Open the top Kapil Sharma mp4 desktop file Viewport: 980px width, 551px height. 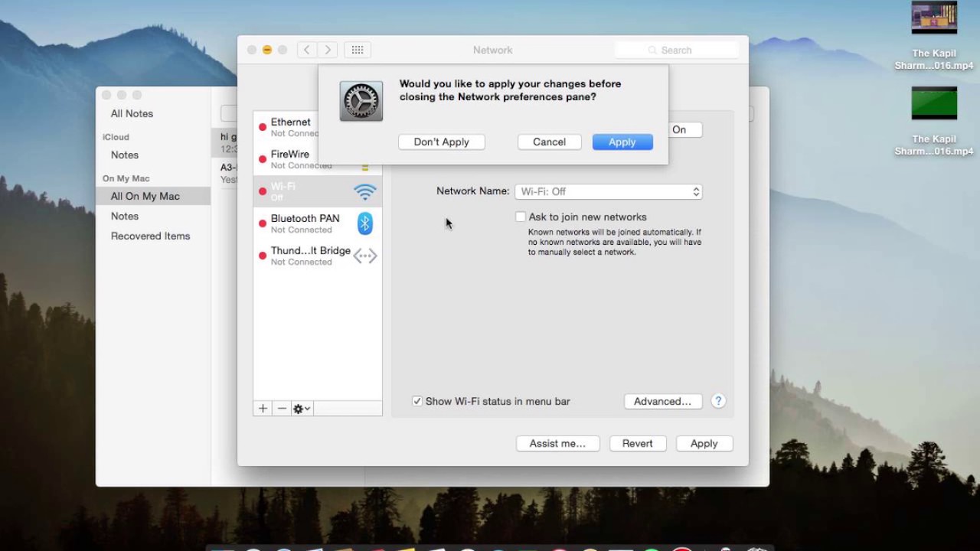[934, 37]
